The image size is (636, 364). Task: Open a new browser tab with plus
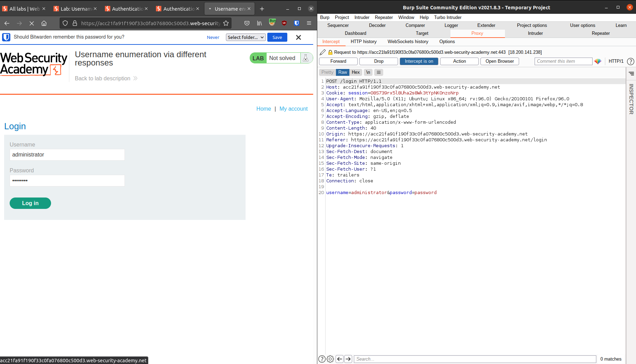pos(262,9)
